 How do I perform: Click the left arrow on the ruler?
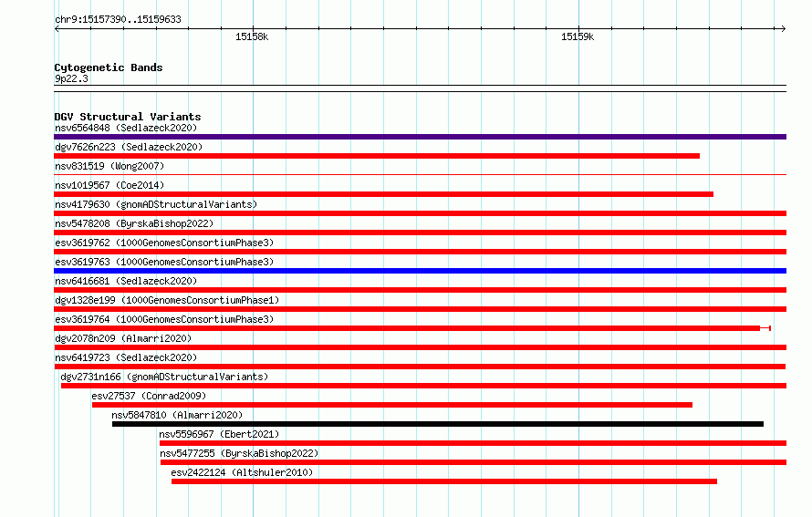point(57,29)
